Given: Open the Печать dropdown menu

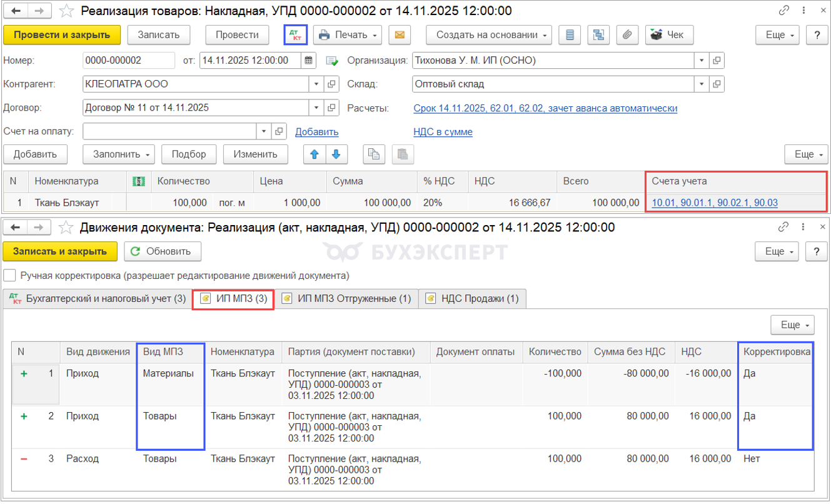Looking at the screenshot, I should 348,35.
